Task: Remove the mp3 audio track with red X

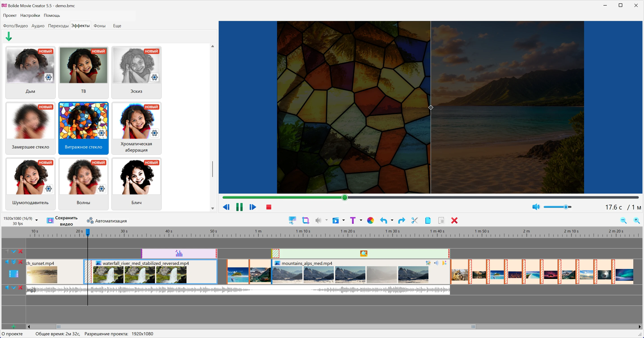Action: [x=21, y=287]
